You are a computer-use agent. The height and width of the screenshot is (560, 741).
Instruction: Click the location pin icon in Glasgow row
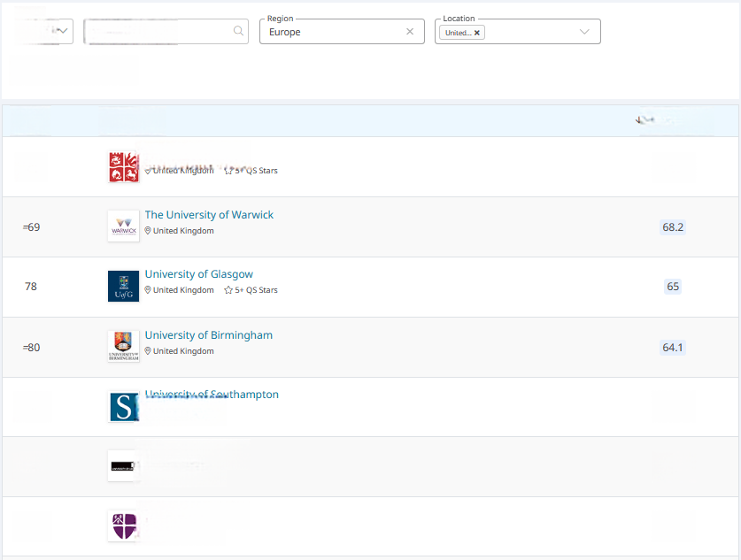(x=148, y=290)
